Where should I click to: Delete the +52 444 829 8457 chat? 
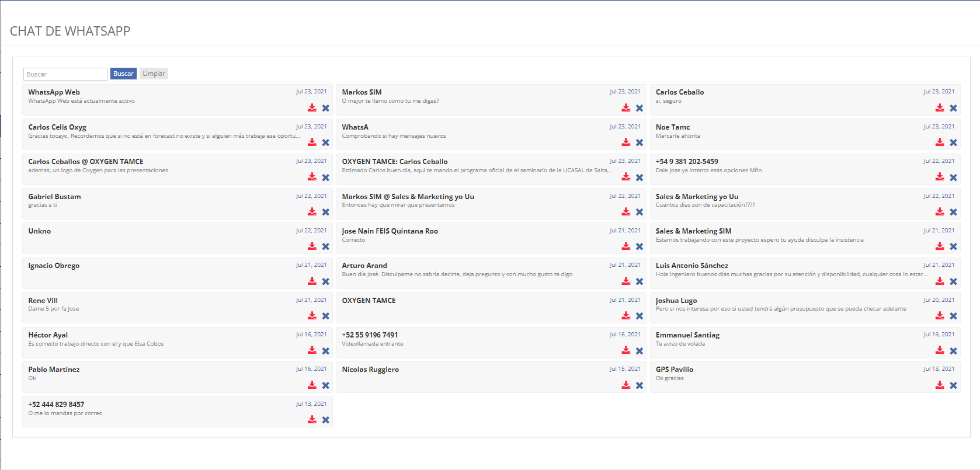[326, 420]
